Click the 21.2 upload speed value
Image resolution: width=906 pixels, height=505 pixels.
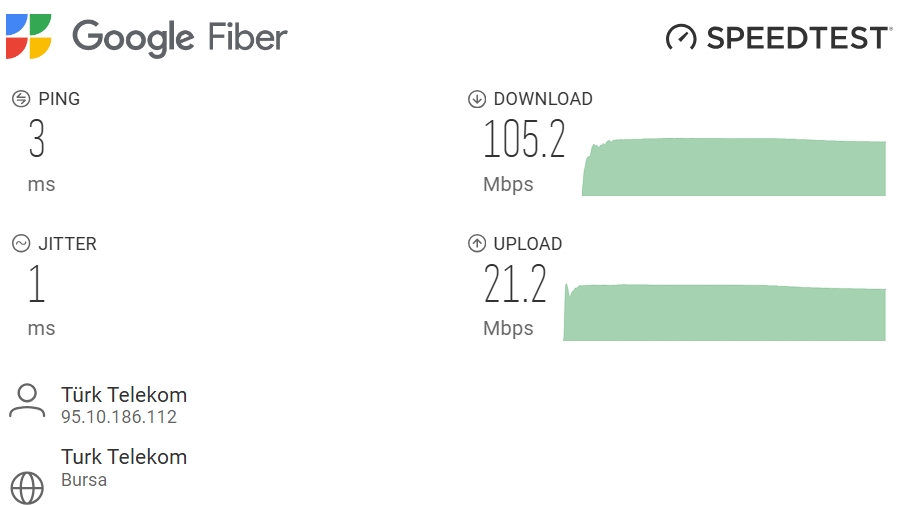[514, 283]
